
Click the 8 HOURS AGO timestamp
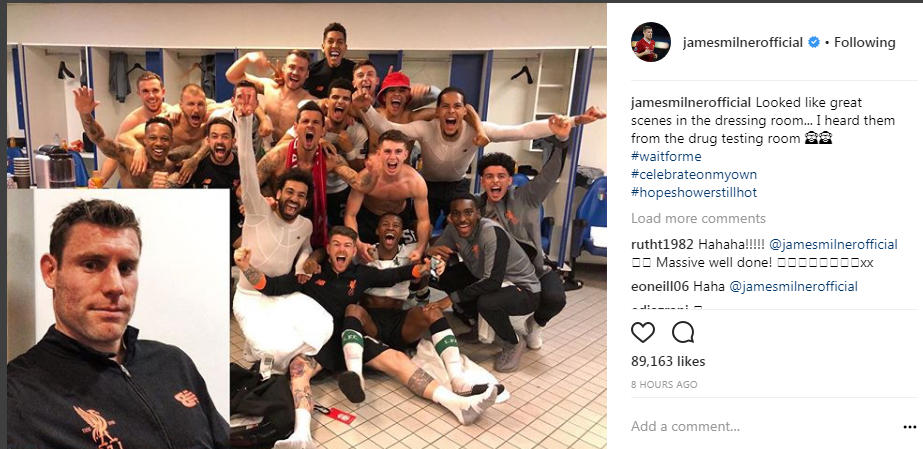(x=664, y=385)
